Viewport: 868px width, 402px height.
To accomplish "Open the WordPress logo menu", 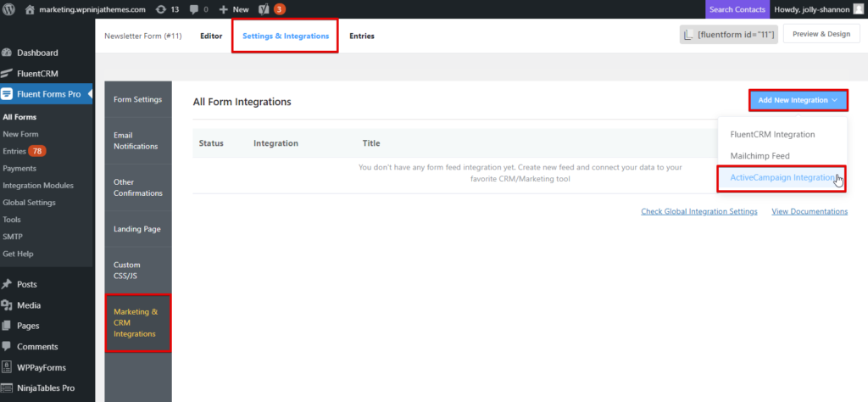I will pyautogui.click(x=8, y=9).
